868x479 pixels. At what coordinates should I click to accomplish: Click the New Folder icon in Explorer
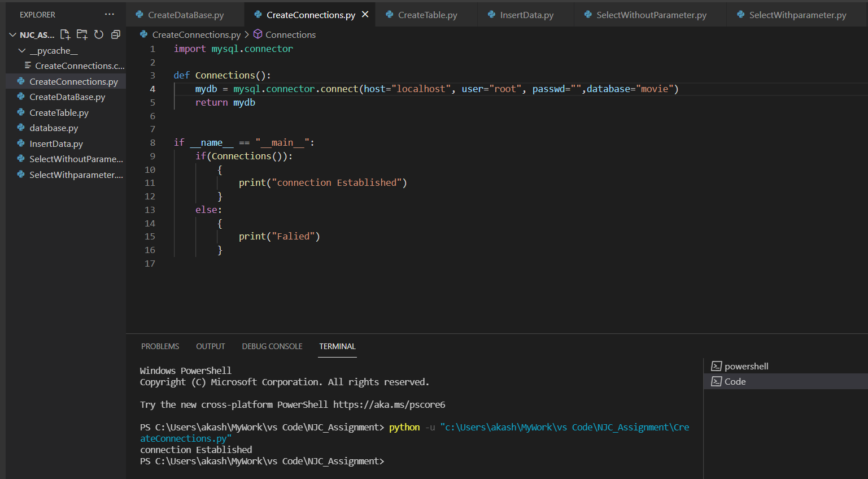pyautogui.click(x=82, y=34)
